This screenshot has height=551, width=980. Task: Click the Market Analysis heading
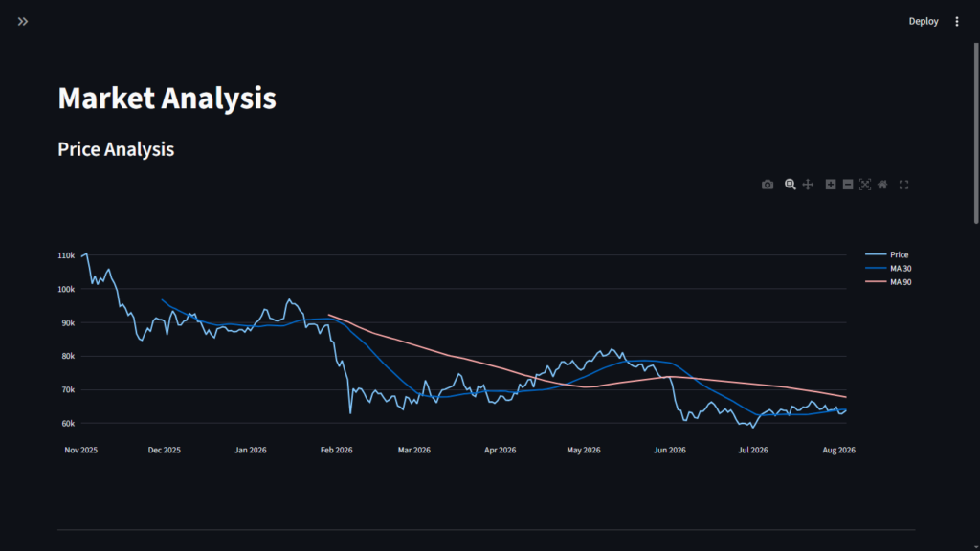click(167, 99)
